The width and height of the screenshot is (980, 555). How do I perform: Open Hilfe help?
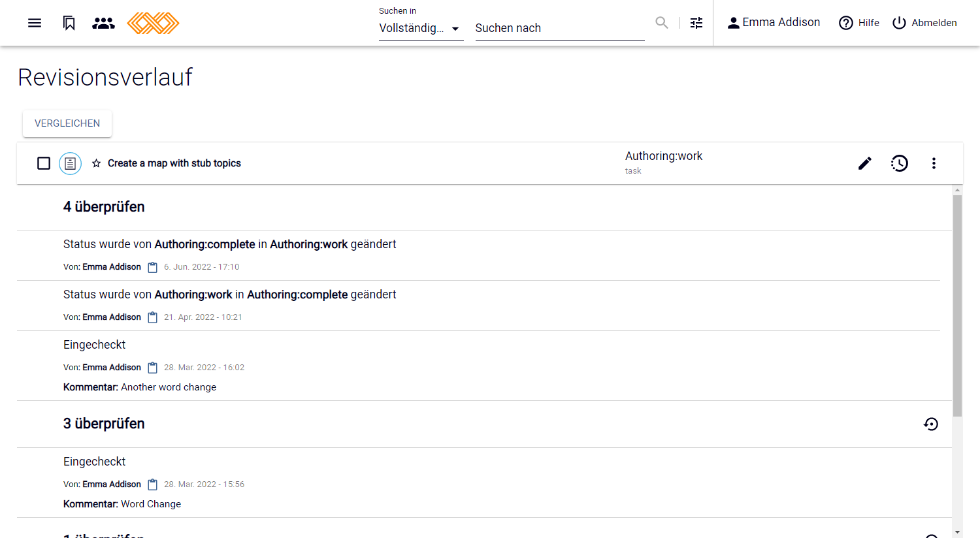point(858,23)
